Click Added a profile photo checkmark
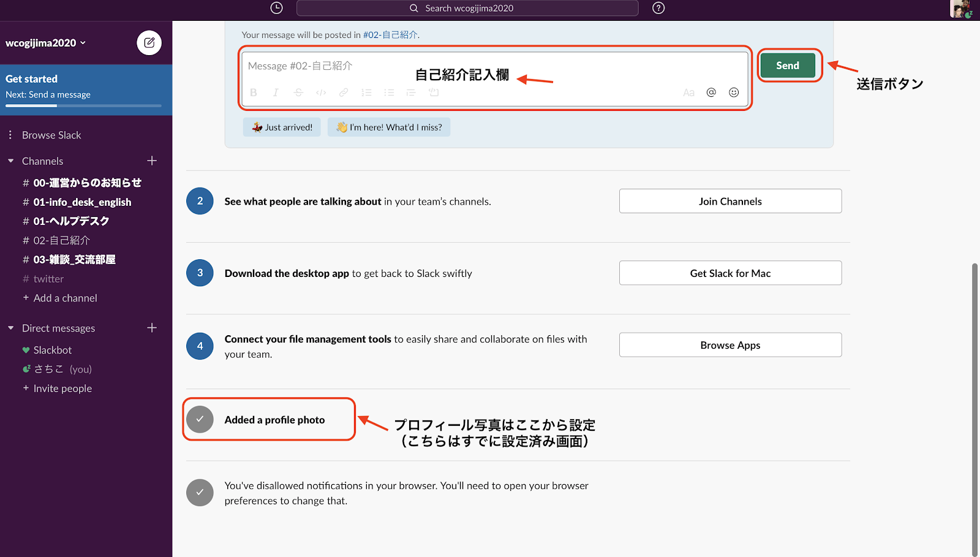The image size is (980, 557). 200,419
